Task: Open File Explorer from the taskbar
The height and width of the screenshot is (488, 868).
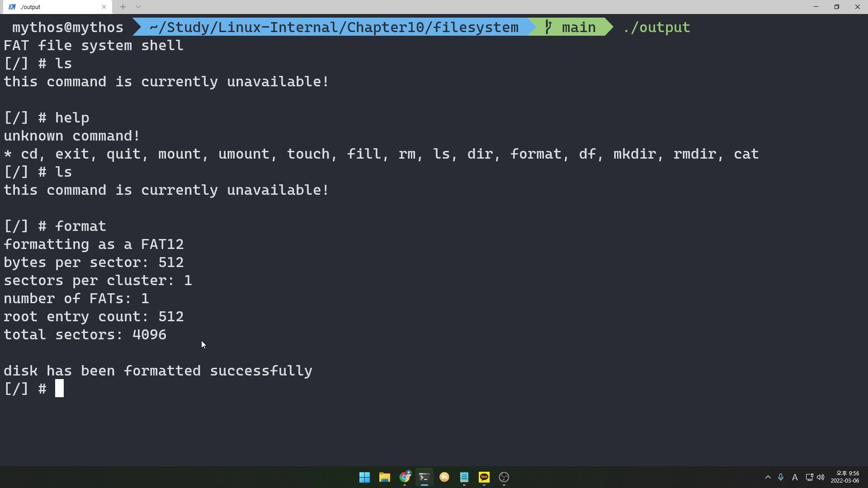Action: pyautogui.click(x=385, y=477)
